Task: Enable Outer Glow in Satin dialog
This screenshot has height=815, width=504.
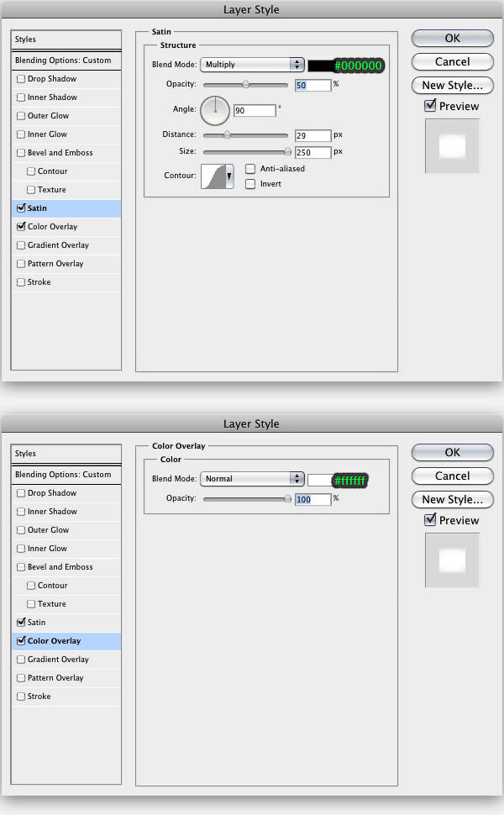Action: [21, 115]
